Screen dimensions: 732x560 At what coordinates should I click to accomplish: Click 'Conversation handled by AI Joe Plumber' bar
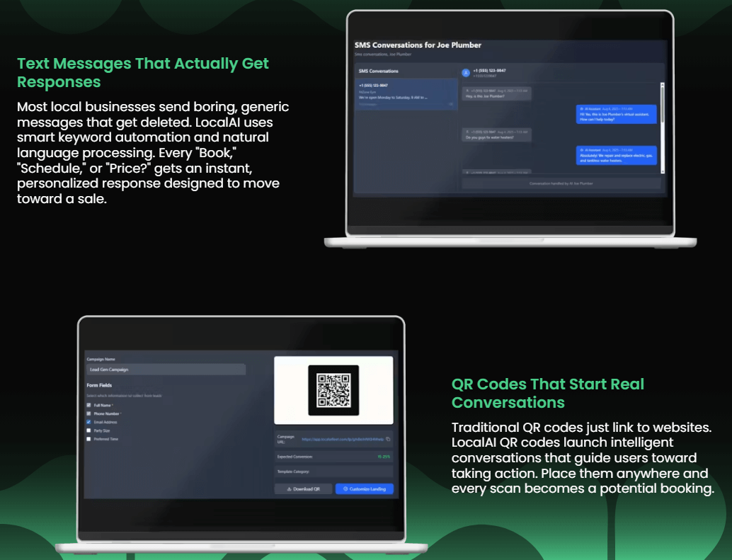pos(561,183)
